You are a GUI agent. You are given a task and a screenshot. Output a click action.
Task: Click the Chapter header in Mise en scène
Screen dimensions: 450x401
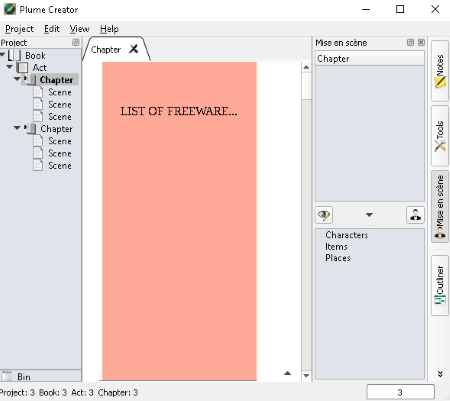pyautogui.click(x=370, y=59)
